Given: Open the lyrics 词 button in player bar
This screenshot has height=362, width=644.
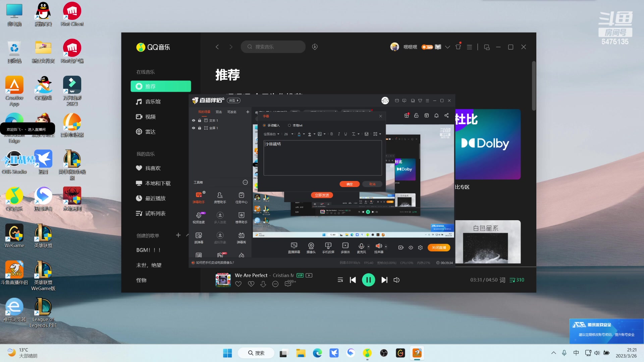Looking at the screenshot, I should coord(502,280).
